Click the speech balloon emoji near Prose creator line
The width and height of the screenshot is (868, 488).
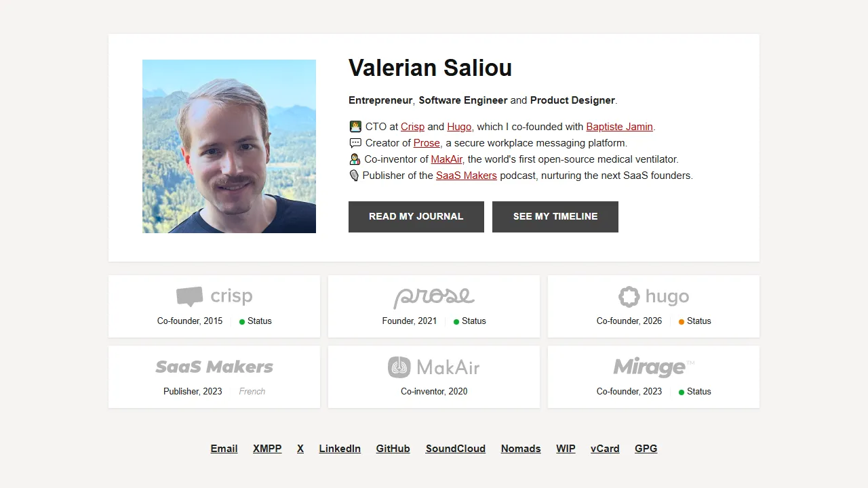355,142
